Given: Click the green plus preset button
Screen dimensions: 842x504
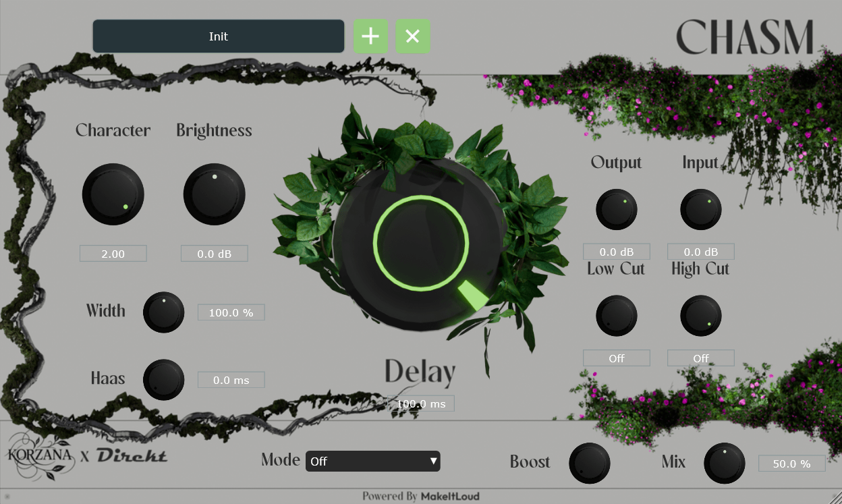Looking at the screenshot, I should (x=371, y=36).
